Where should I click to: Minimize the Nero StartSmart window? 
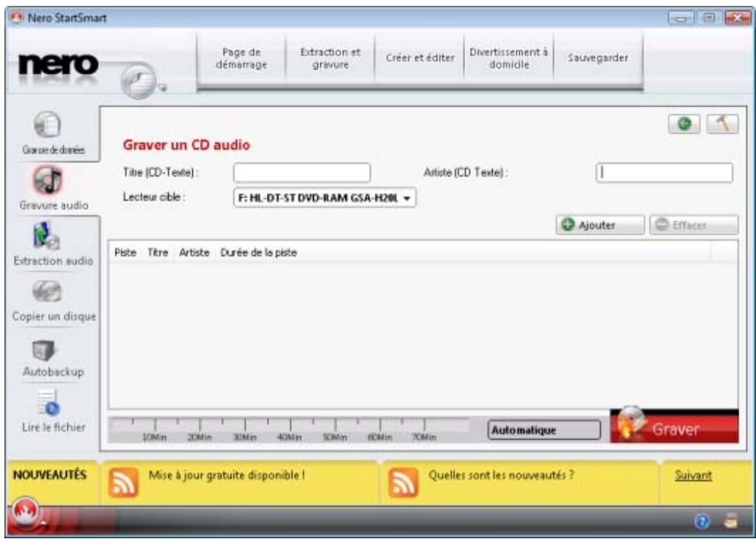click(x=679, y=18)
